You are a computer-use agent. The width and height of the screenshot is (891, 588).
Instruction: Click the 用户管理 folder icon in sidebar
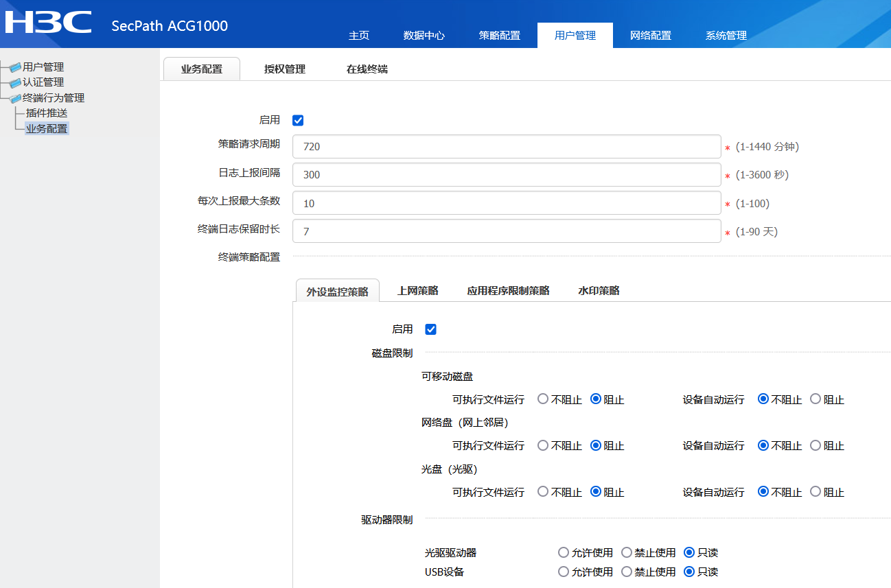(15, 67)
